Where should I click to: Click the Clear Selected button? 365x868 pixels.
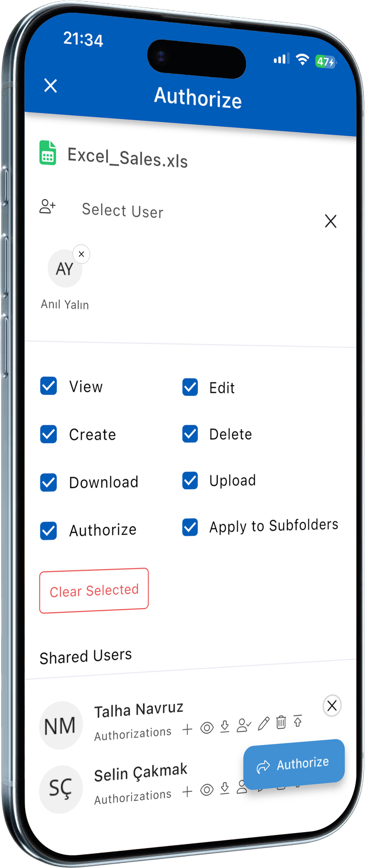94,590
